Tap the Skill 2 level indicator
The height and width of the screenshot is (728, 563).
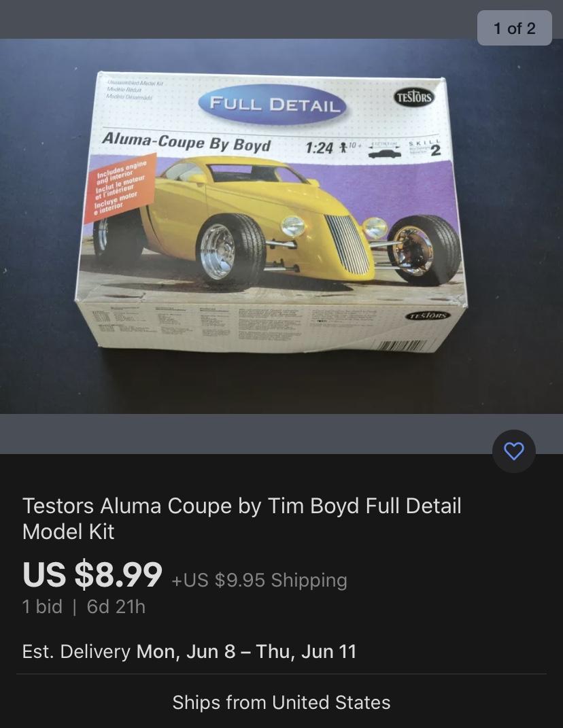point(424,148)
